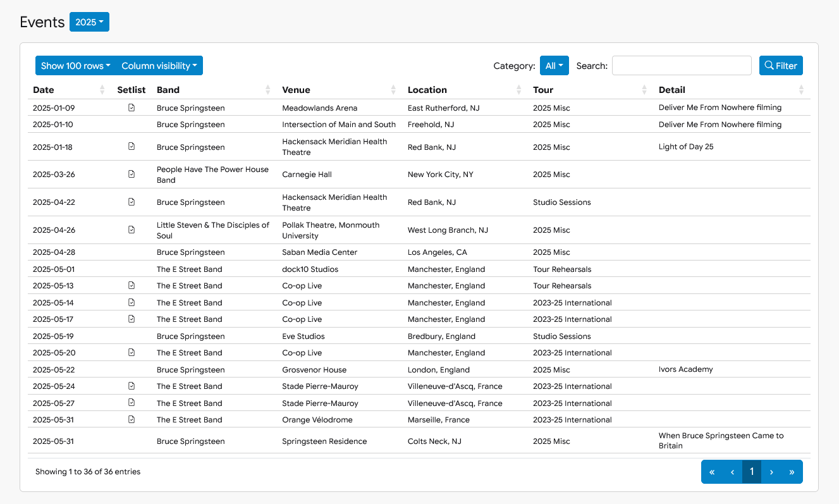This screenshot has height=504, width=839.
Task: Go to the next page arrow
Action: tap(771, 472)
